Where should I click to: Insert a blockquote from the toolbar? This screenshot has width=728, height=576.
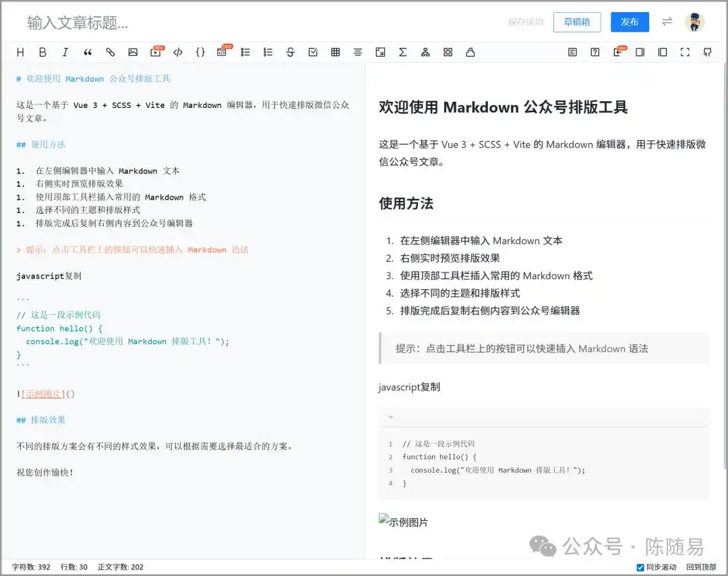[87, 52]
